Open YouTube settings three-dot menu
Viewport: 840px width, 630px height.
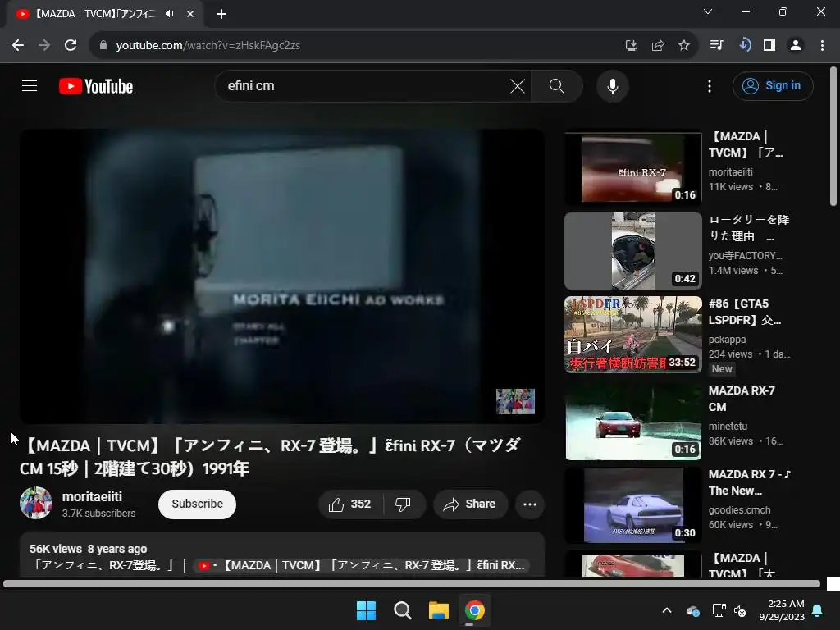pos(710,85)
